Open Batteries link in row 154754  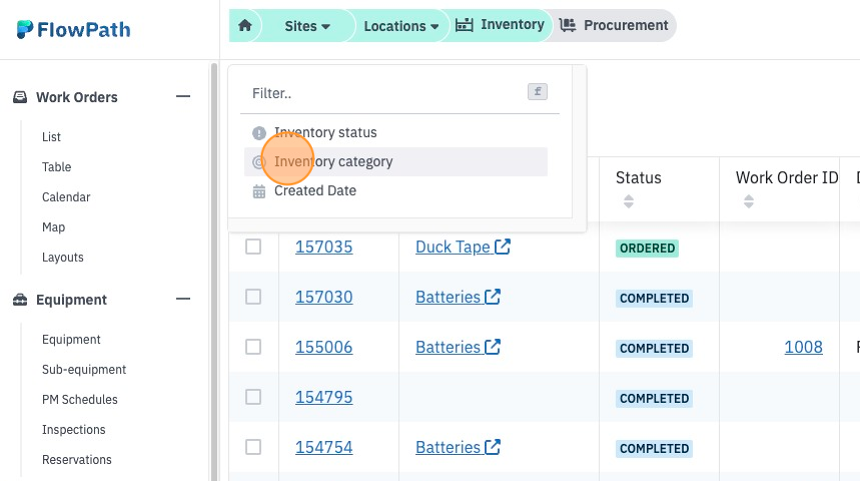point(458,448)
